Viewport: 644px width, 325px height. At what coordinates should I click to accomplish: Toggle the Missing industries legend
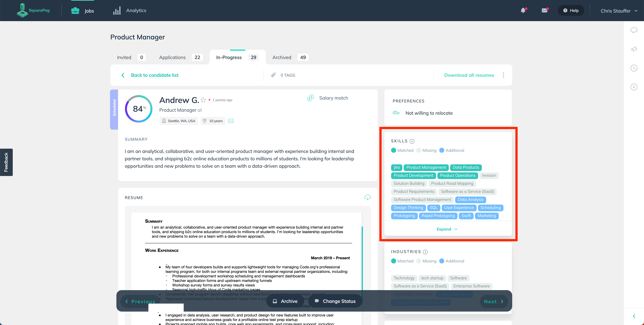coord(426,261)
